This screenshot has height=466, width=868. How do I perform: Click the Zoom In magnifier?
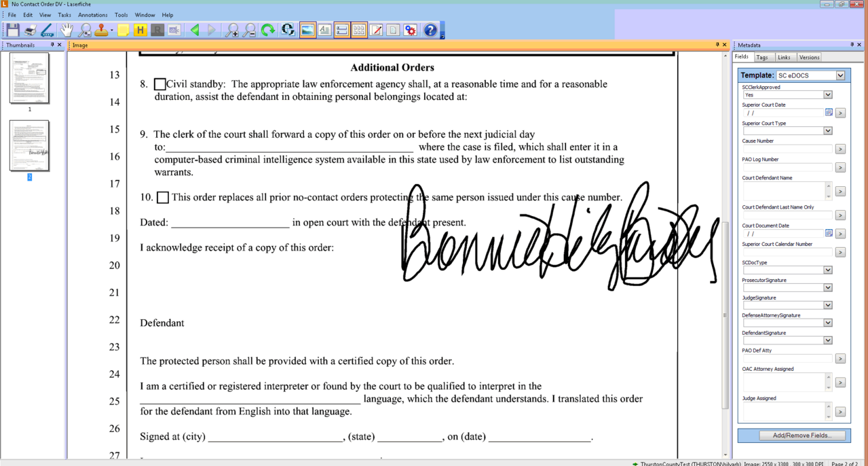tap(232, 30)
